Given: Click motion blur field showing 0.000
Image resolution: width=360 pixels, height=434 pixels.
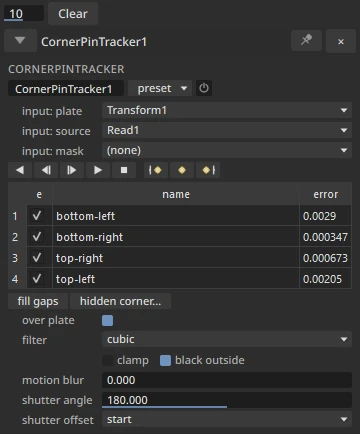Looking at the screenshot, I should [x=227, y=380].
